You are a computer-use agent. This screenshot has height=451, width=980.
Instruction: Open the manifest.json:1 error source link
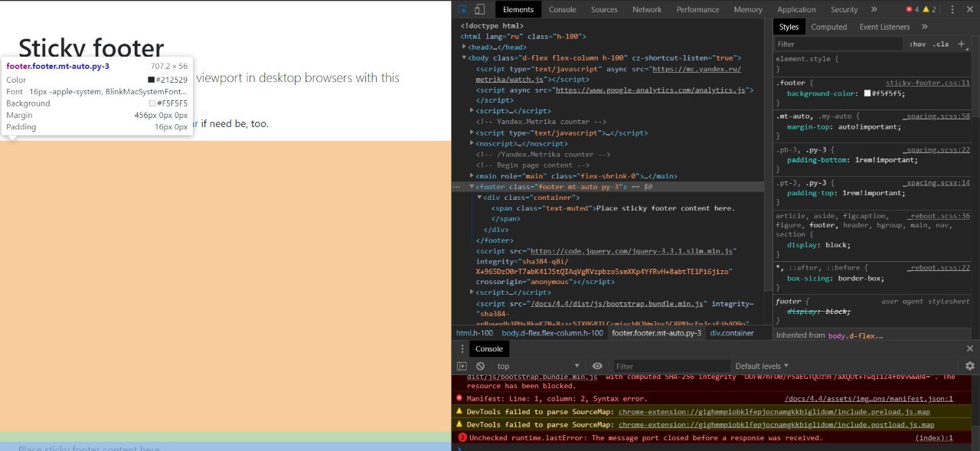[869, 398]
